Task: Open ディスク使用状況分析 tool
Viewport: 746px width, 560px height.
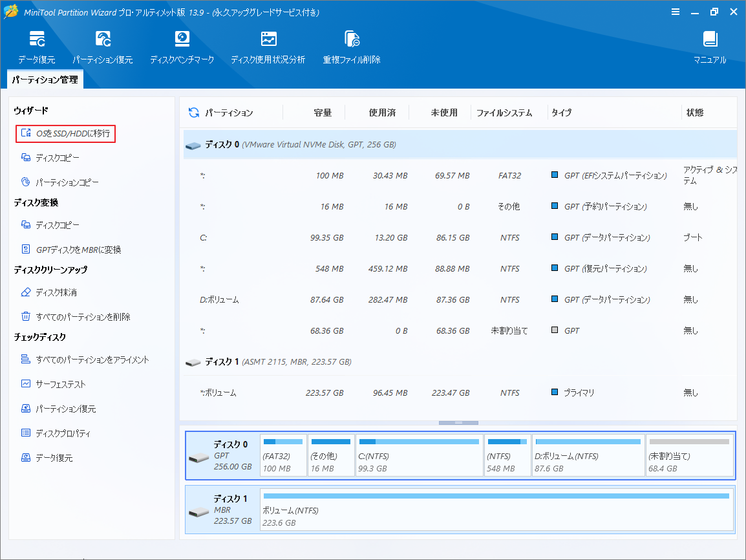Action: (x=268, y=47)
